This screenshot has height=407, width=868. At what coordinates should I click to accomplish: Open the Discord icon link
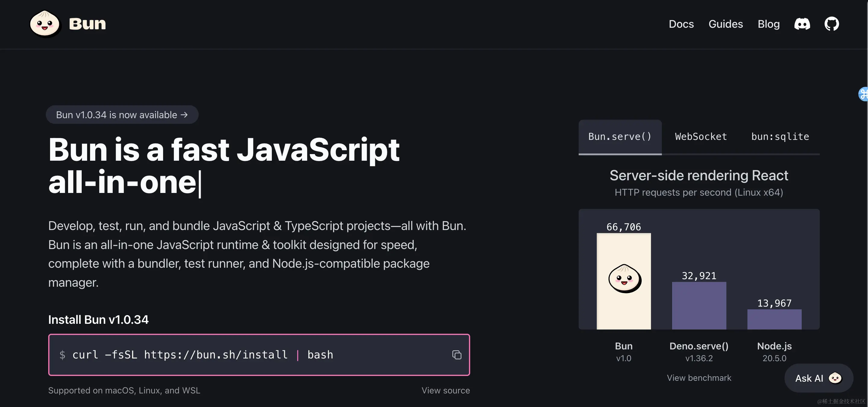802,24
